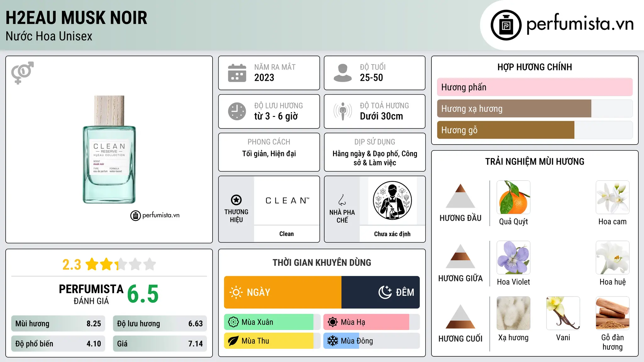Open the Gỗ đàn hương note thumbnail

click(613, 313)
